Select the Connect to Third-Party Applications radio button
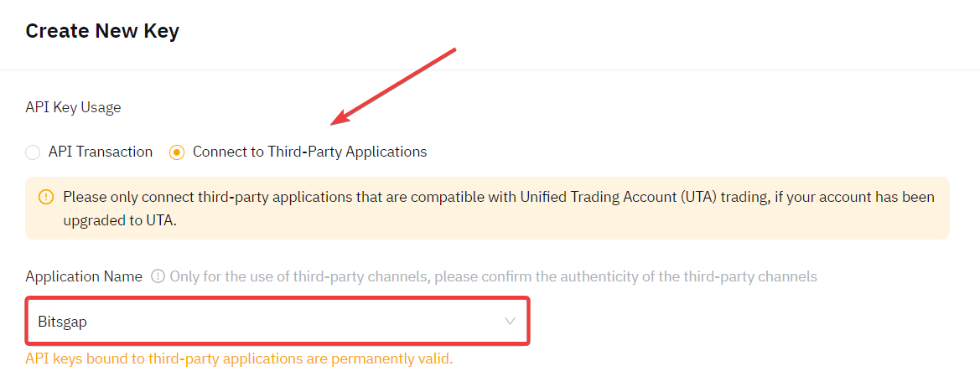The height and width of the screenshot is (392, 980). tap(177, 152)
